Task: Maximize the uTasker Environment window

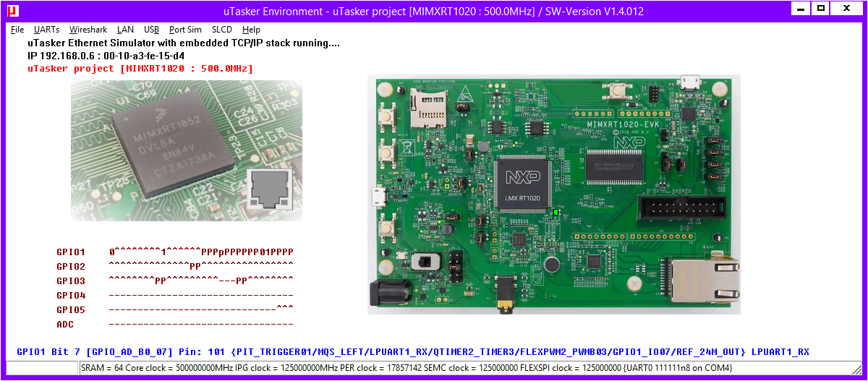Action: (x=821, y=9)
